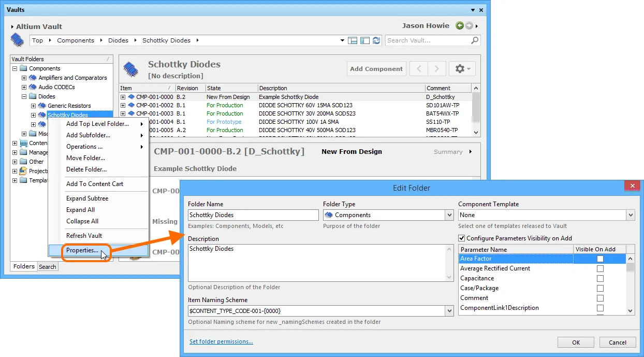The height and width of the screenshot is (357, 644).
Task: Click the Diodes folder icon in tree
Action: [x=33, y=96]
